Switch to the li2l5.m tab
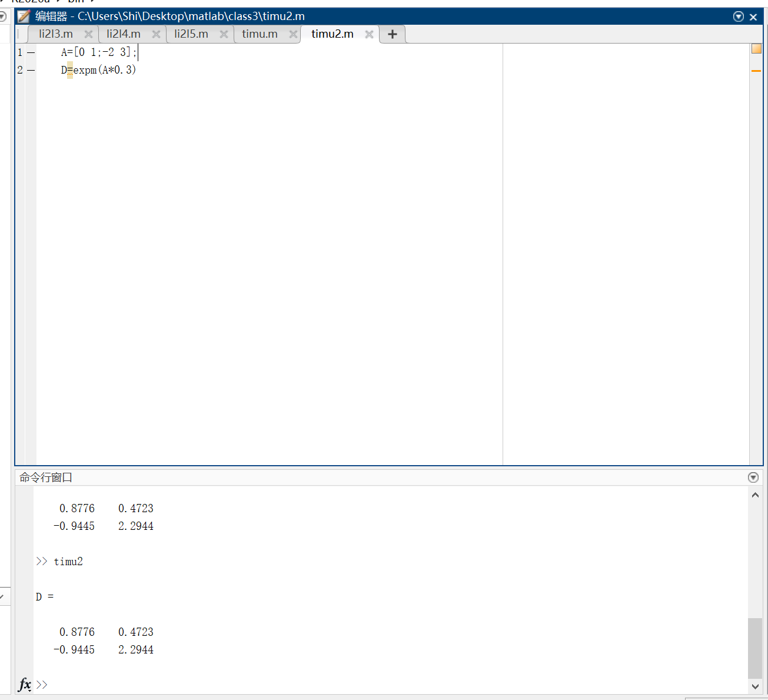768x700 pixels. [x=191, y=34]
